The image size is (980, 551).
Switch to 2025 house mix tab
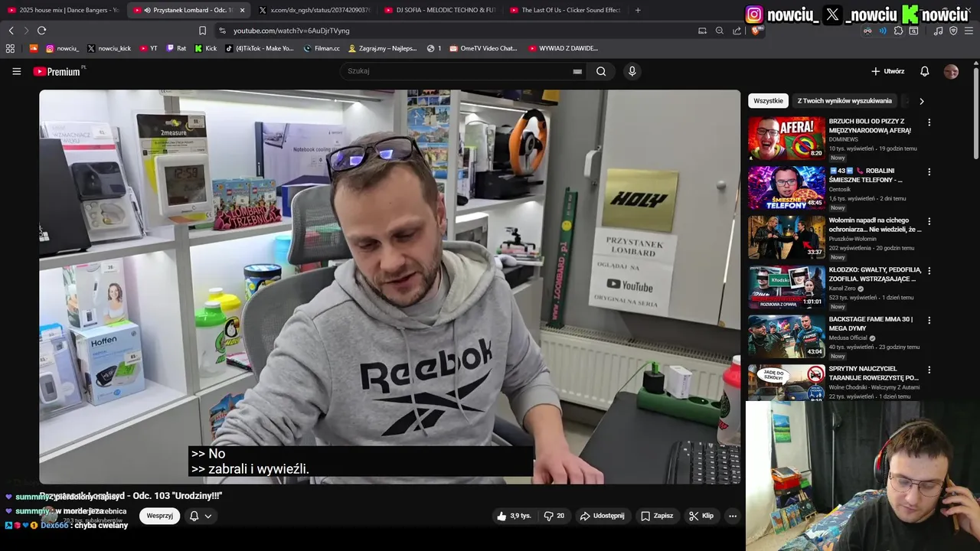coord(63,10)
